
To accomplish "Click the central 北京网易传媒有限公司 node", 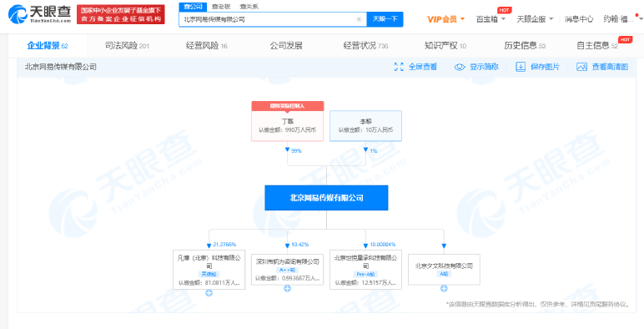I will pos(326,198).
